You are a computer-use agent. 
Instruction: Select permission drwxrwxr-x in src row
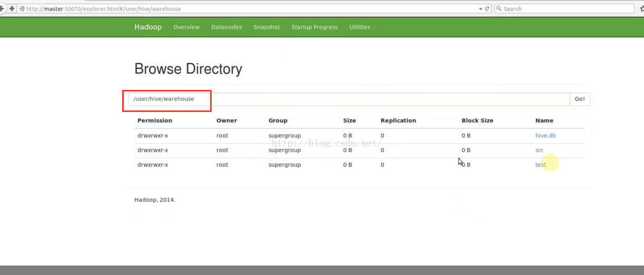[153, 150]
